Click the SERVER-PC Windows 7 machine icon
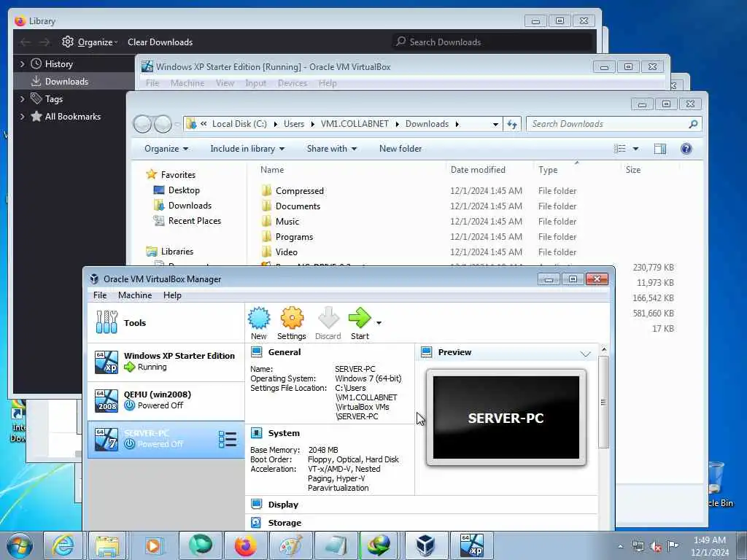The height and width of the screenshot is (560, 747). coord(107,439)
